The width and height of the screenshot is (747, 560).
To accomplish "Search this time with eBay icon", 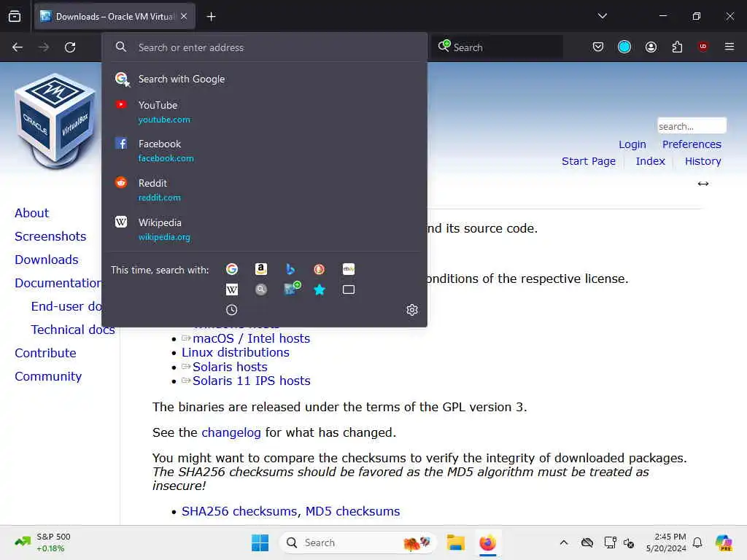I will coord(348,270).
